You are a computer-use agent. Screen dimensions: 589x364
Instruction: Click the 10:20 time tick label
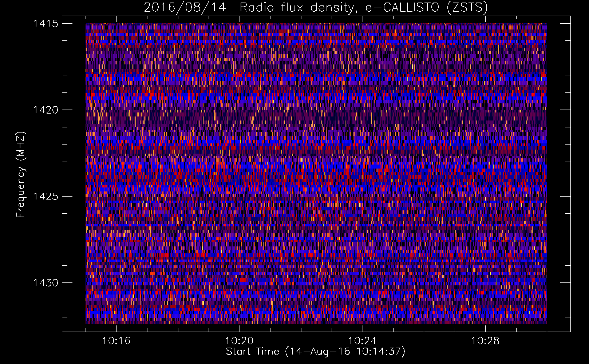point(240,341)
